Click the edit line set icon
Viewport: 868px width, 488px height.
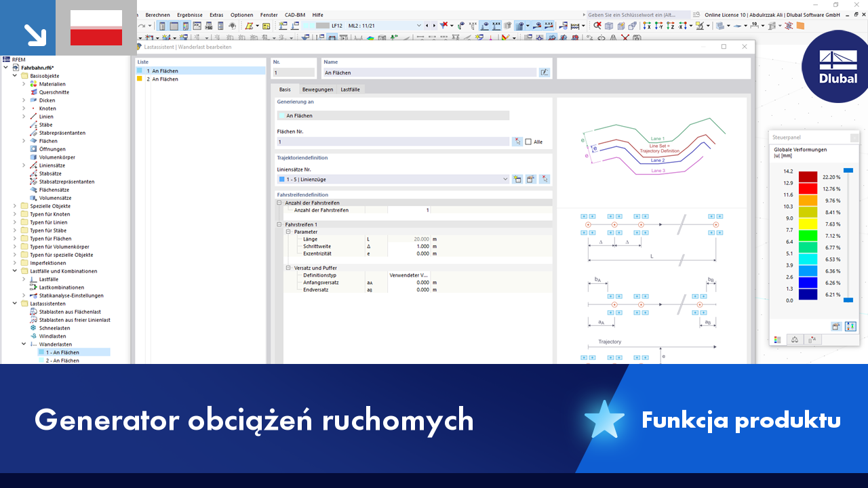point(531,180)
